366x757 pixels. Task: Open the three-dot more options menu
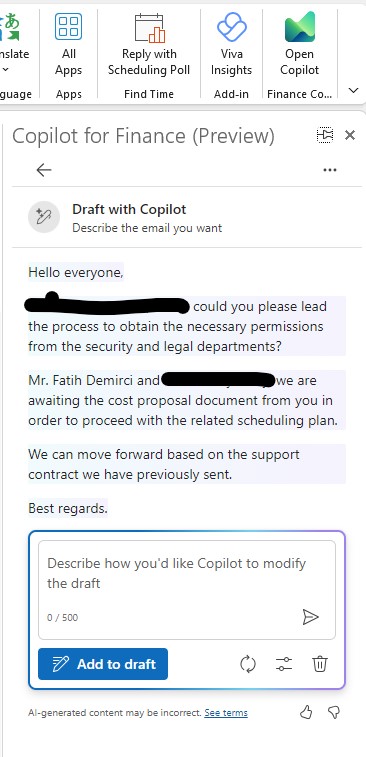click(x=330, y=170)
